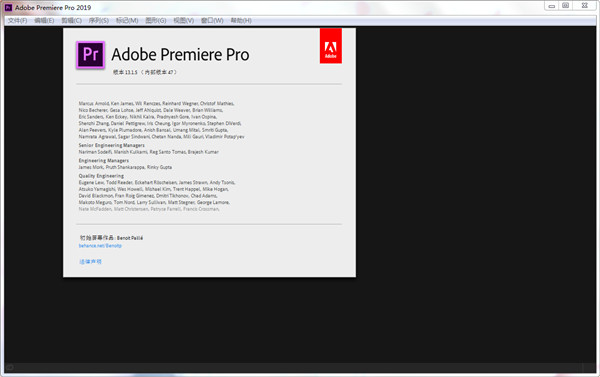The width and height of the screenshot is (600, 377).
Task: Click the 'Engineering Managers' credits heading
Action: point(104,161)
